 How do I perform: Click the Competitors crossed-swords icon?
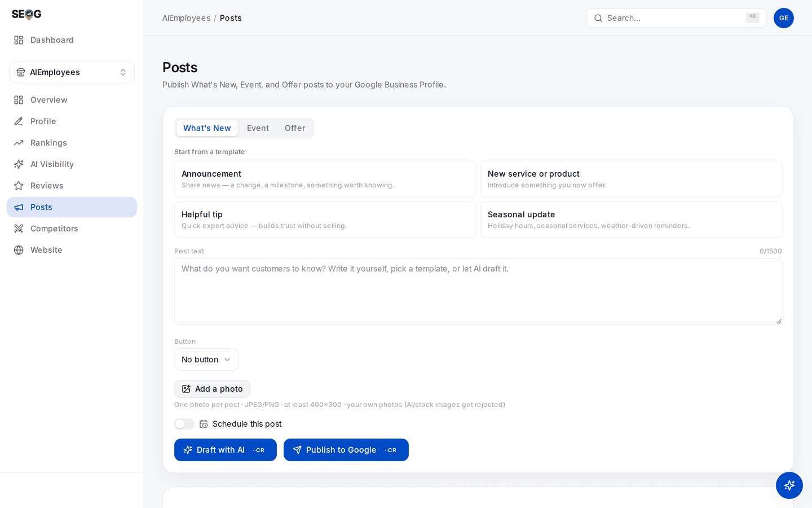pos(19,229)
